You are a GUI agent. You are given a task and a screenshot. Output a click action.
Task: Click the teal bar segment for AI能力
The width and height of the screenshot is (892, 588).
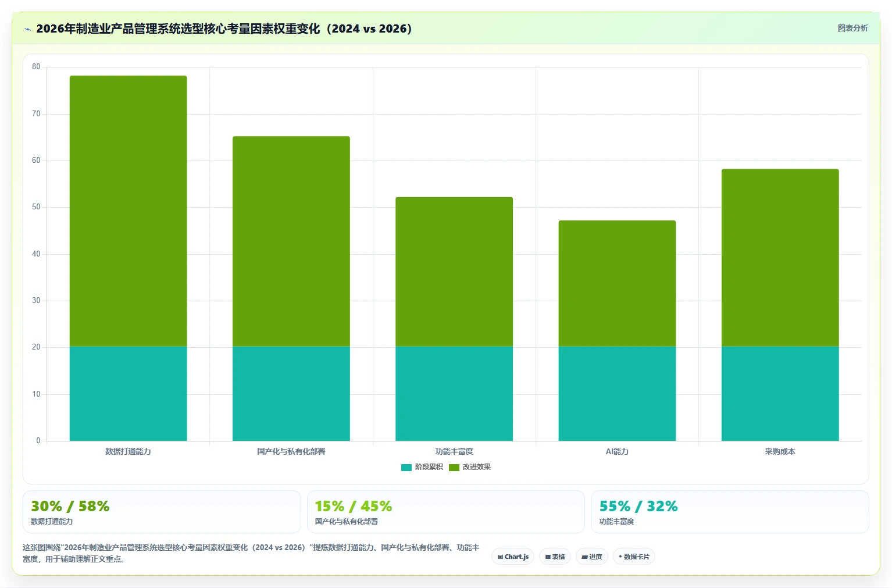617,394
